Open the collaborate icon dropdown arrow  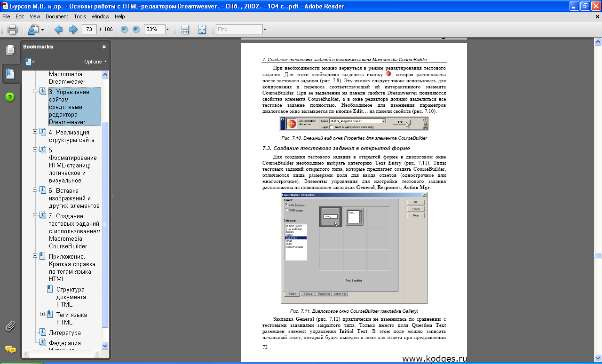tap(42, 30)
